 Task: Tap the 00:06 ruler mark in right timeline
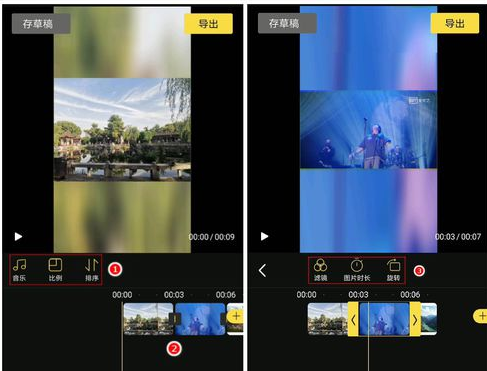[x=410, y=295]
